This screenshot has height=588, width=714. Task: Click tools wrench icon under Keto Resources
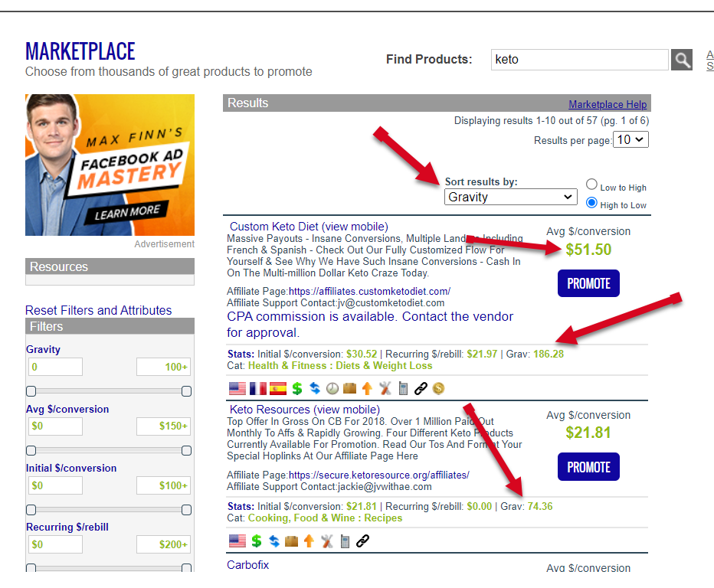pyautogui.click(x=327, y=541)
